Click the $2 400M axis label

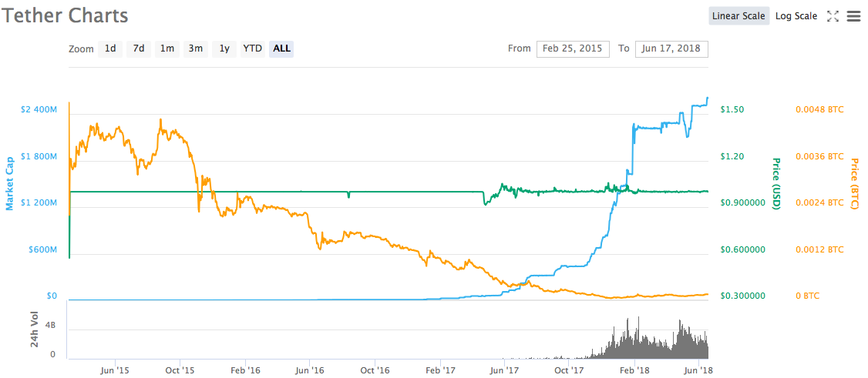(x=39, y=109)
